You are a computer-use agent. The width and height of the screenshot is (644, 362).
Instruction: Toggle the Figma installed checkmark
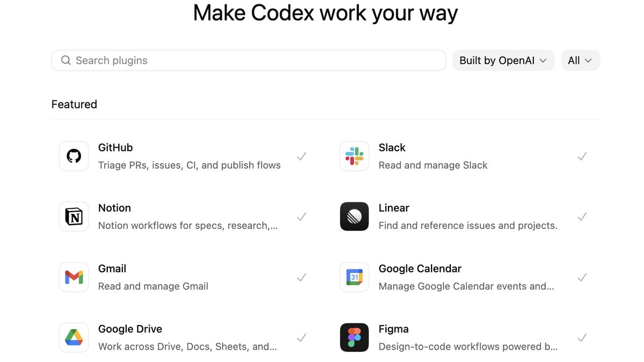tap(582, 337)
